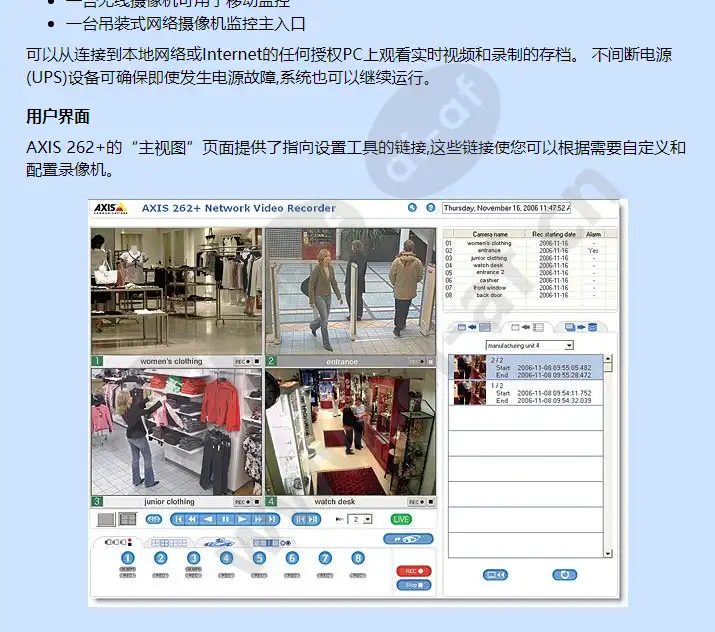715x632 pixels.
Task: Open the third tab with blue device icon
Action: click(219, 543)
